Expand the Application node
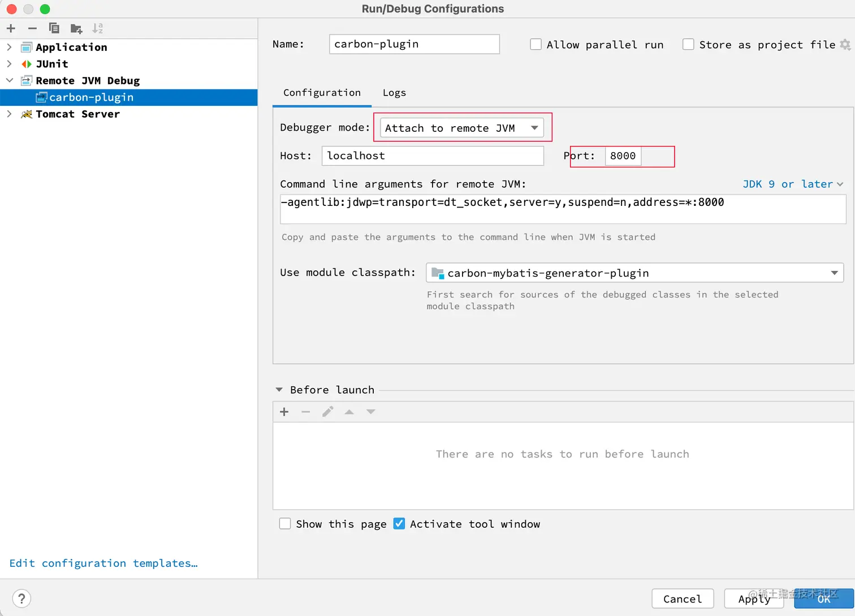Screen dimensions: 855x616 click(9, 47)
